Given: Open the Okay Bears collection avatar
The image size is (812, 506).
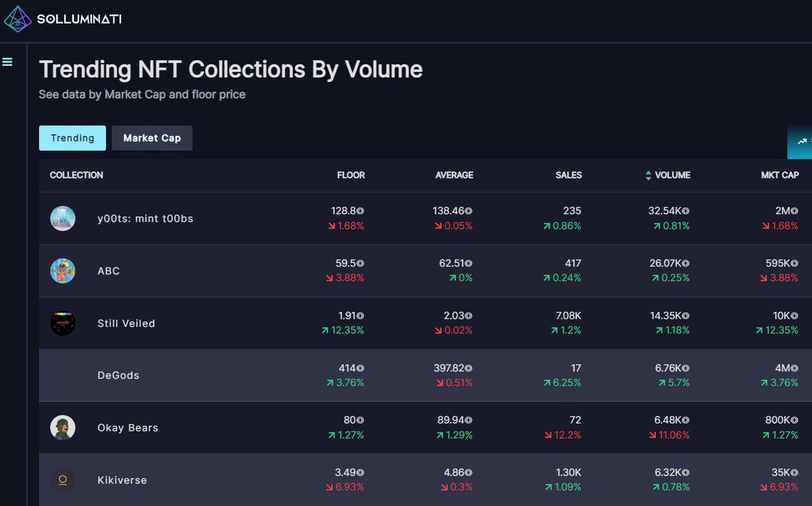Looking at the screenshot, I should pyautogui.click(x=63, y=428).
